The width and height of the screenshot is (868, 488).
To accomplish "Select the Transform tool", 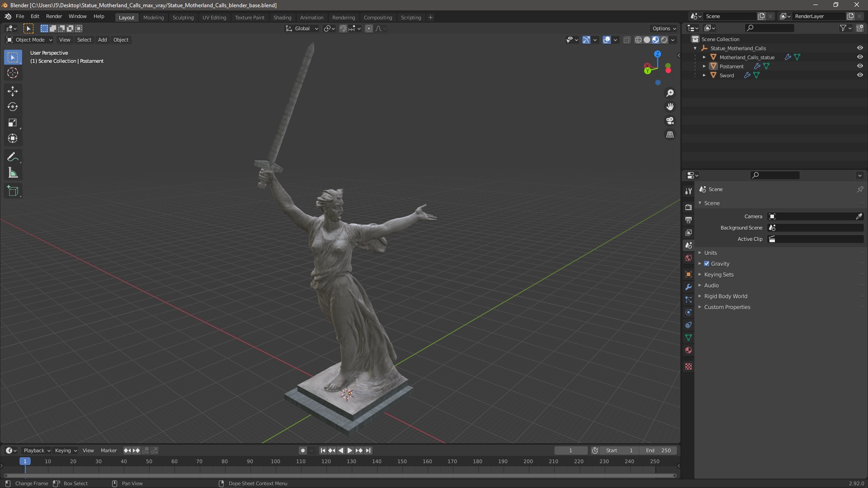I will tap(13, 139).
